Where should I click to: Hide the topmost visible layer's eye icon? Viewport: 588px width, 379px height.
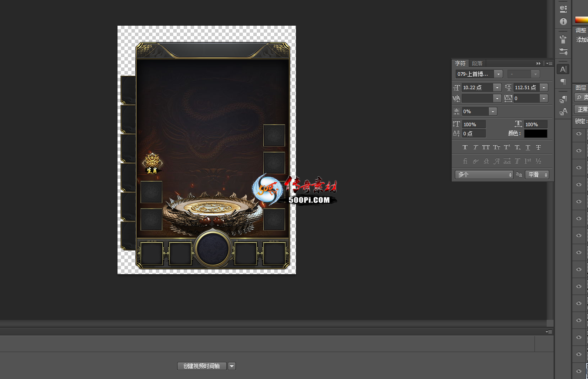[579, 134]
